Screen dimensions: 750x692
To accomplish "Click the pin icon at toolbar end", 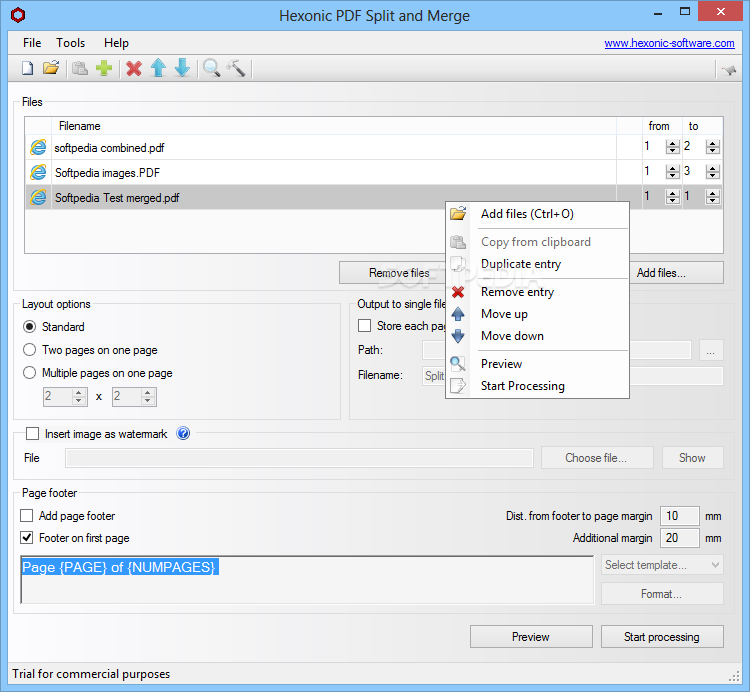I will 729,70.
